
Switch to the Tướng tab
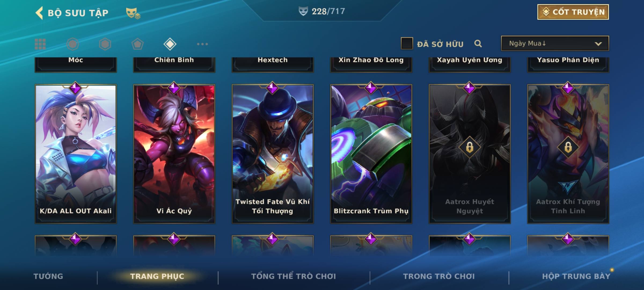click(48, 276)
